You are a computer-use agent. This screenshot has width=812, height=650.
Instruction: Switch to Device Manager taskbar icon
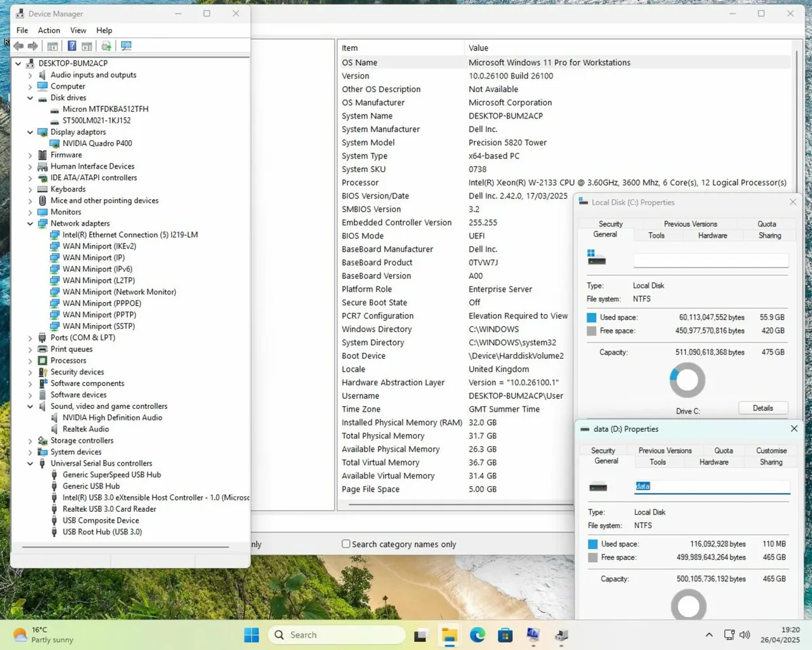(561, 635)
